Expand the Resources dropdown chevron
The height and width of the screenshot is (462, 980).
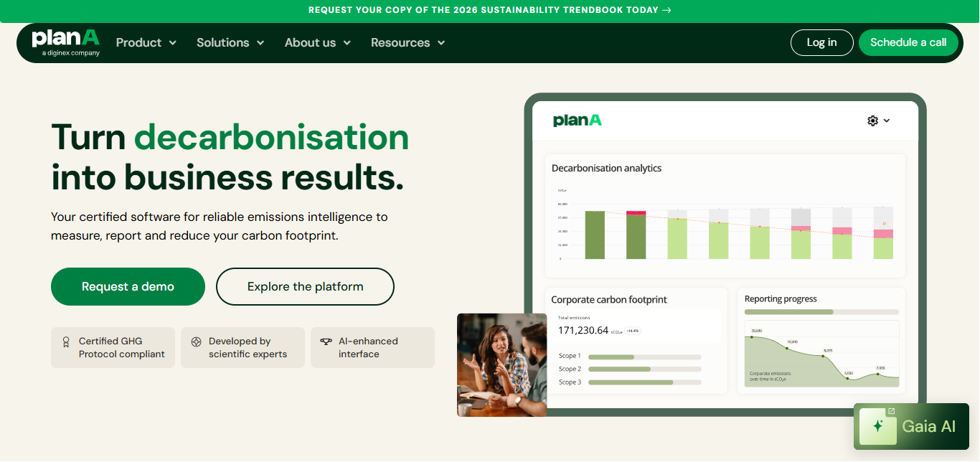click(441, 43)
